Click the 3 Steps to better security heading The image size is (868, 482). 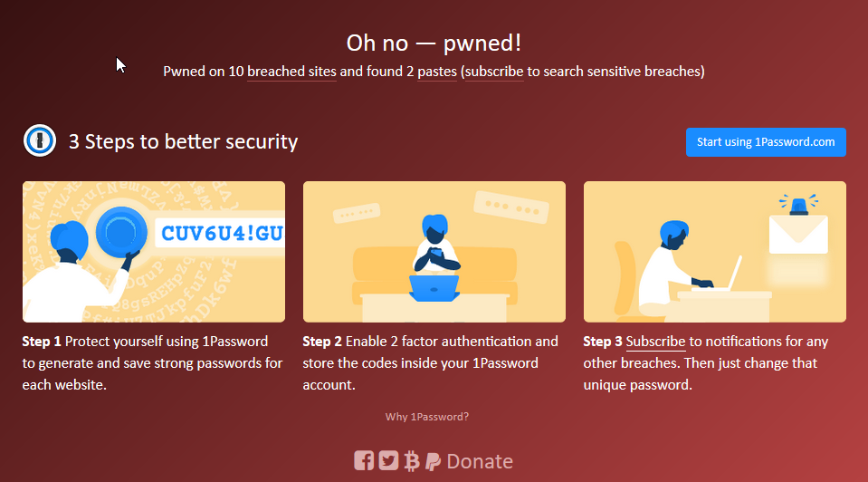[x=183, y=142]
